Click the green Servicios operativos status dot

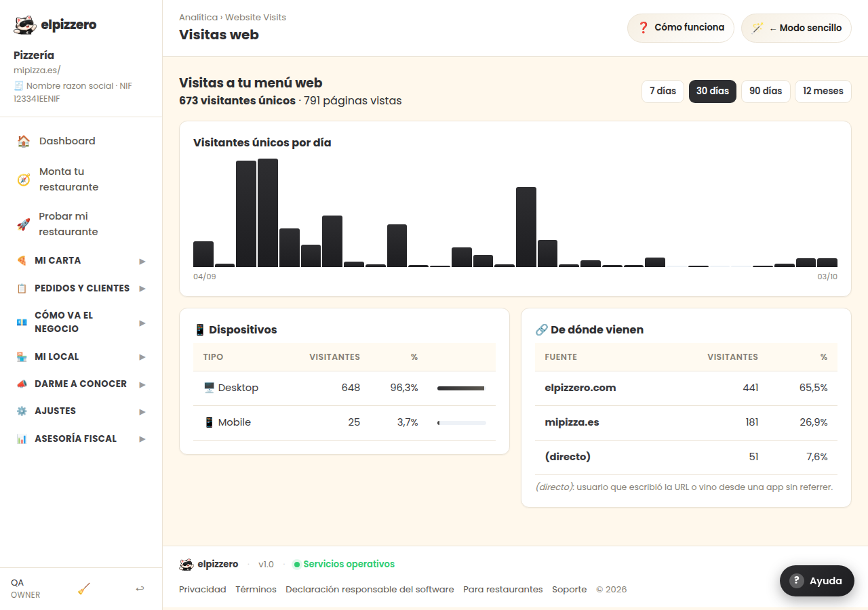click(296, 565)
